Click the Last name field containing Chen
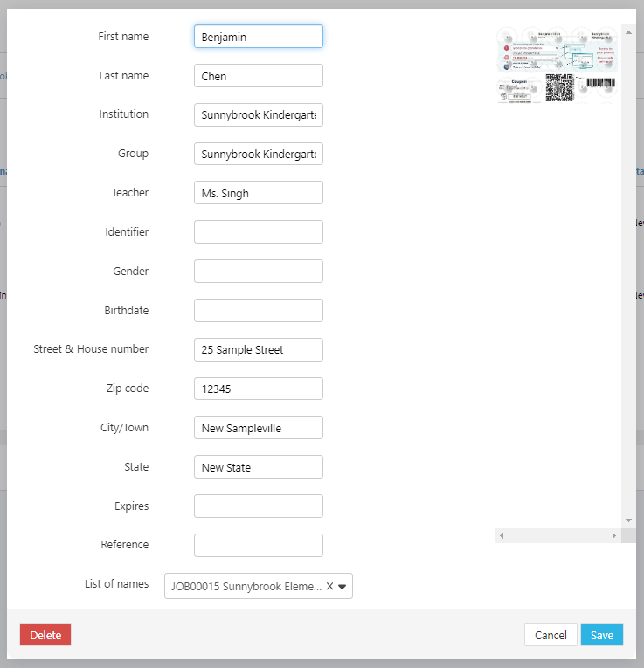The image size is (644, 668). pyautogui.click(x=259, y=76)
